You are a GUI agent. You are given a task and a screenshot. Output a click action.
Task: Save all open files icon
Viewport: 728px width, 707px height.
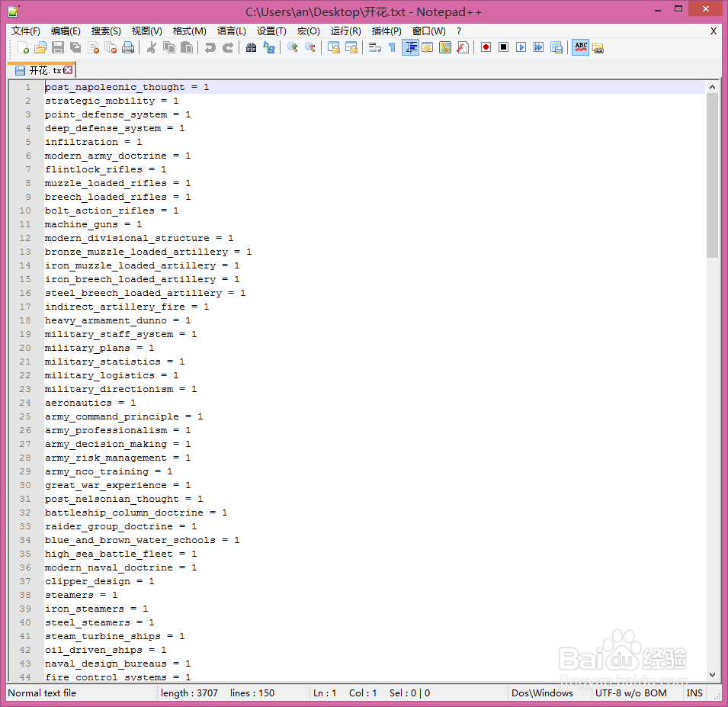[x=75, y=47]
